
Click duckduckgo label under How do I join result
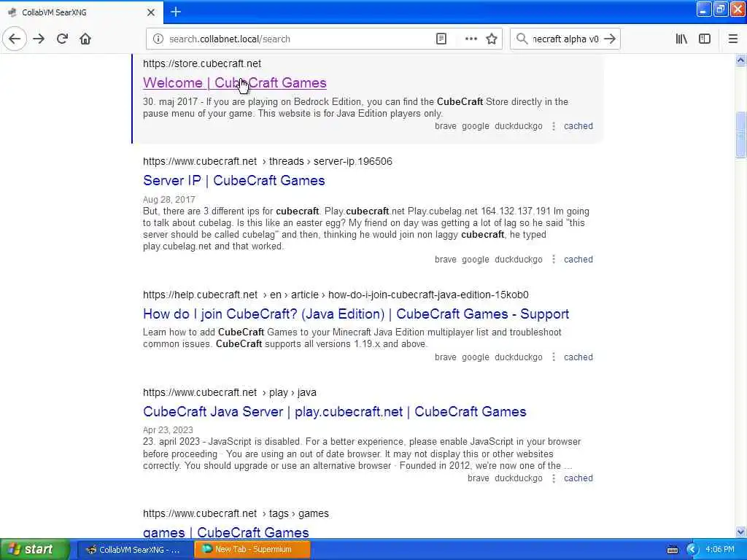(x=519, y=357)
